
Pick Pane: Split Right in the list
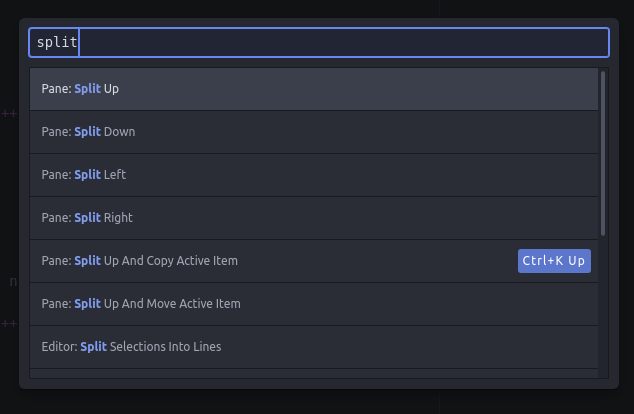(87, 218)
